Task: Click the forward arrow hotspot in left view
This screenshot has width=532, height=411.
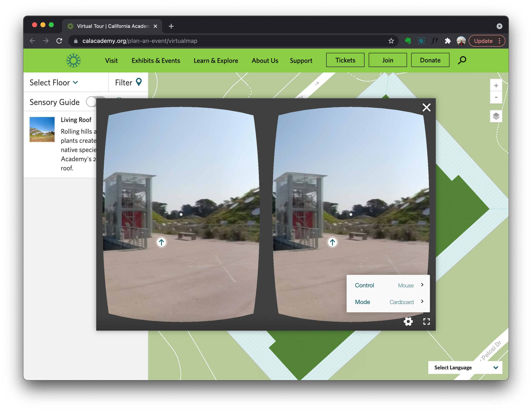Action: point(161,242)
